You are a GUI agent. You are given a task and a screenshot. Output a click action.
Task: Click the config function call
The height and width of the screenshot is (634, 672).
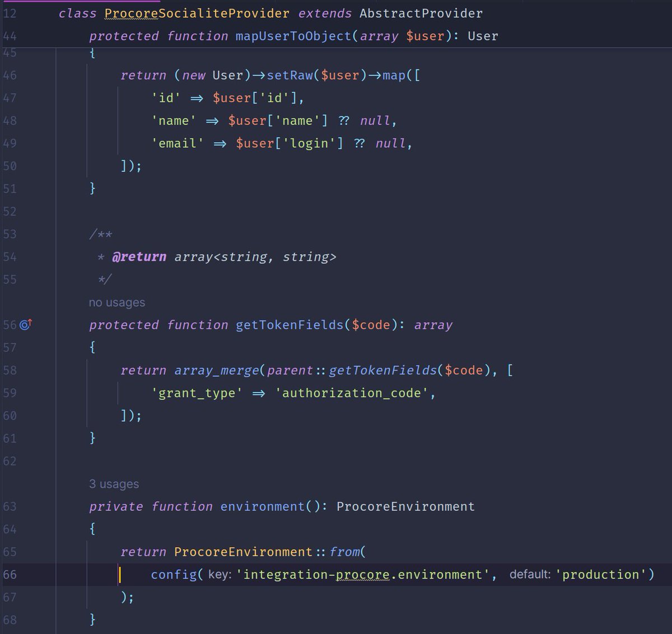[174, 575]
